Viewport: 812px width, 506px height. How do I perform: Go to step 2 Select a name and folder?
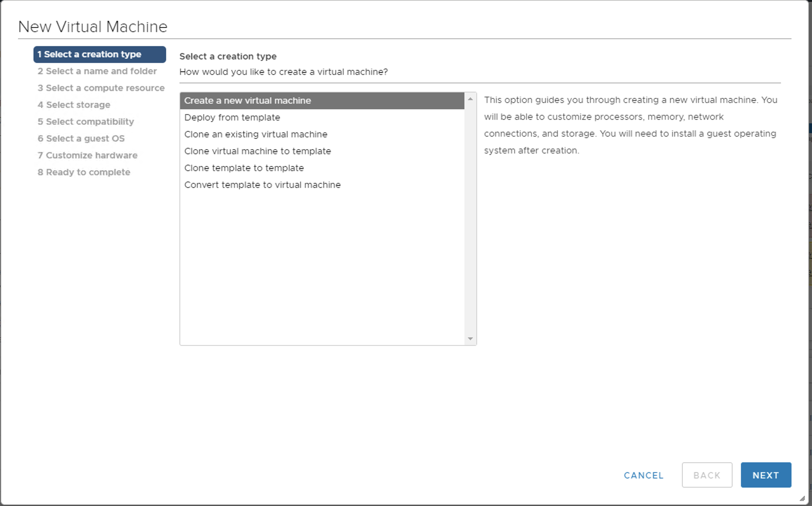click(97, 71)
